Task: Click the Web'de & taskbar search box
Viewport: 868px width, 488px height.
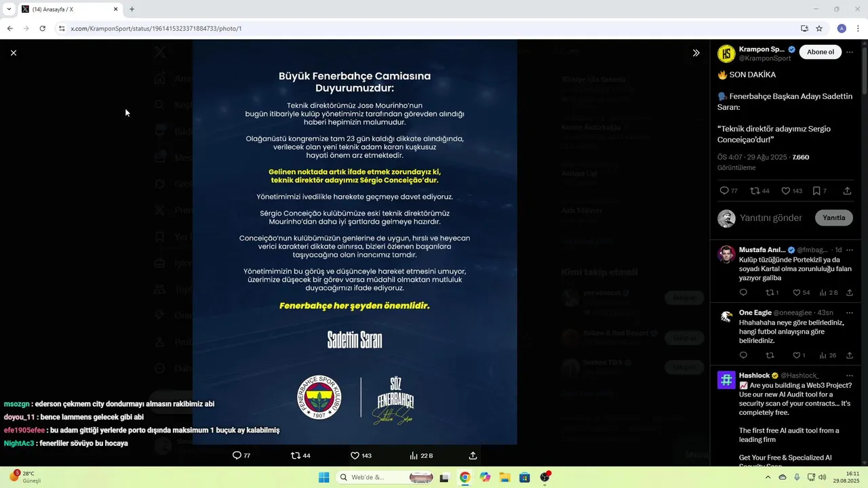Action: [x=386, y=477]
